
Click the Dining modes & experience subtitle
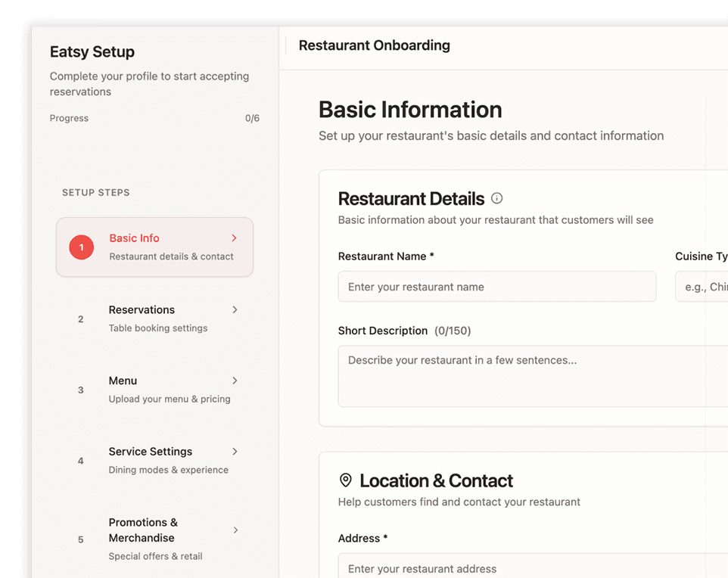click(169, 470)
